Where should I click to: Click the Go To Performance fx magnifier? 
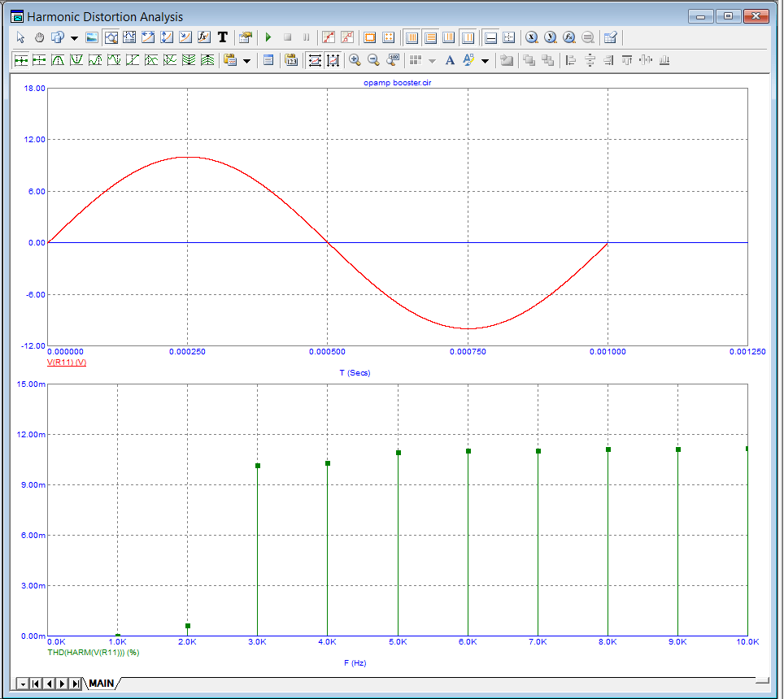[569, 37]
